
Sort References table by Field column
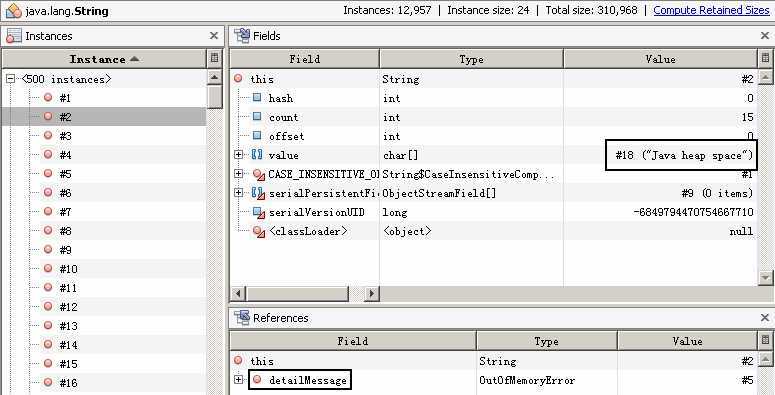[352, 341]
